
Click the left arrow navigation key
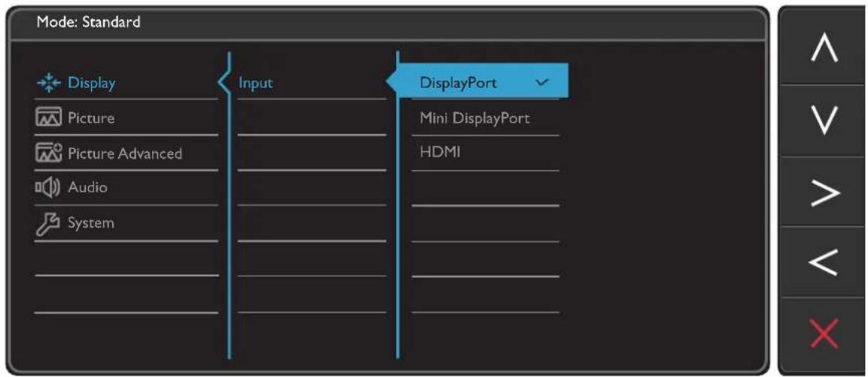pos(823,261)
